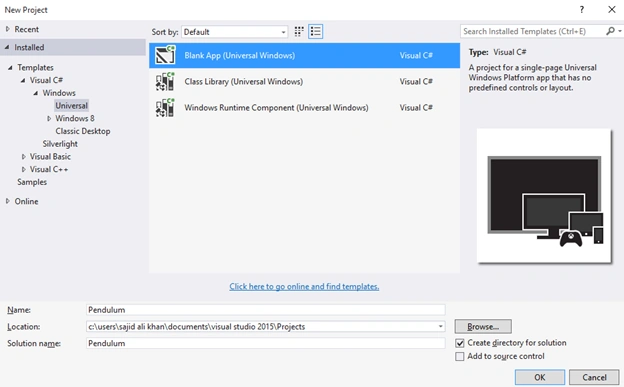Select Blank App (Universal Windows) template
624x387 pixels.
click(x=304, y=55)
